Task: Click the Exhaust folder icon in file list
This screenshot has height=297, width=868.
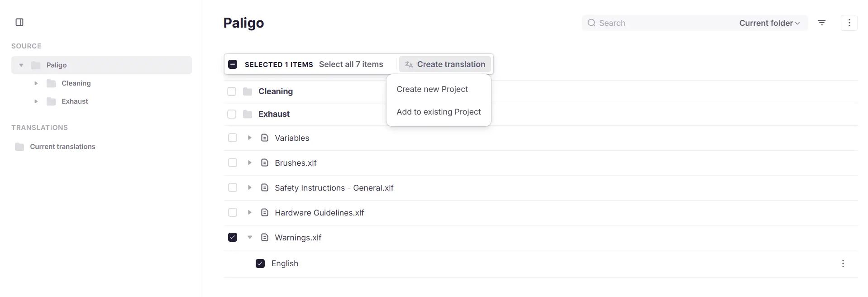Action: click(x=248, y=114)
